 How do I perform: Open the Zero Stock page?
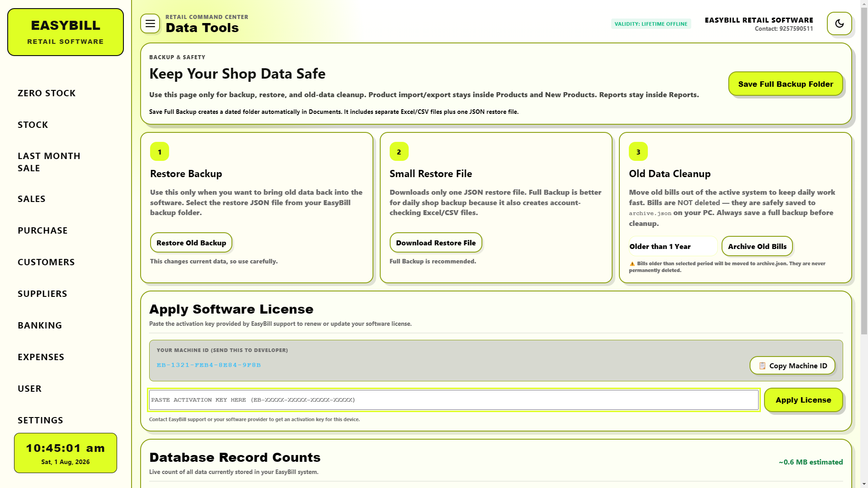[47, 93]
